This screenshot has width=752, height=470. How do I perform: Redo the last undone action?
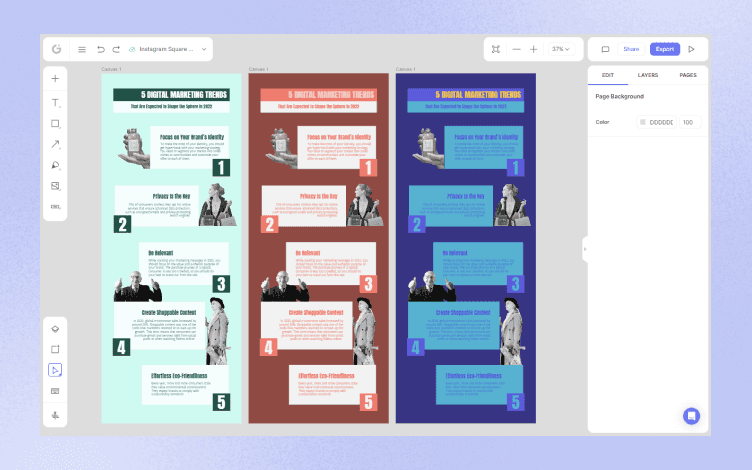[116, 49]
